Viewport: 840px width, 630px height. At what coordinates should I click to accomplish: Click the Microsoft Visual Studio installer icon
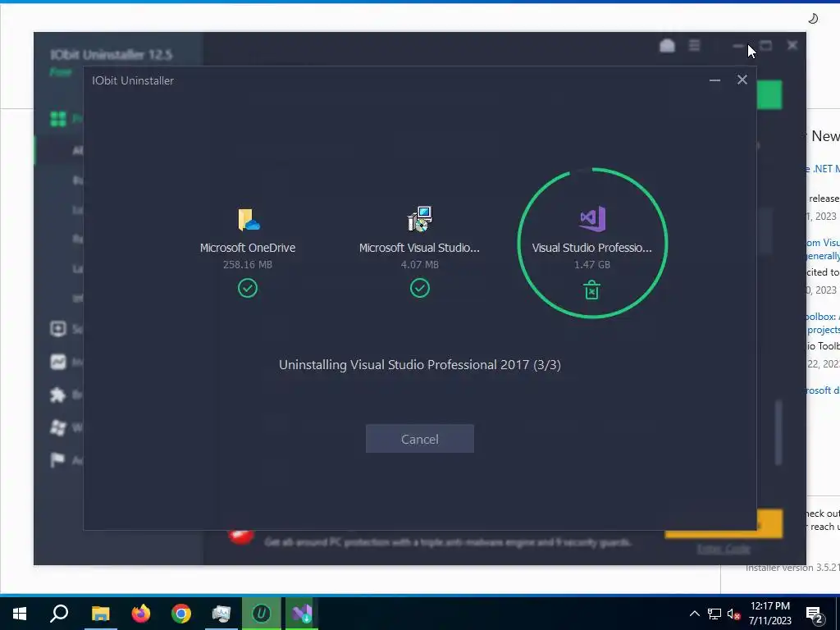[419, 219]
